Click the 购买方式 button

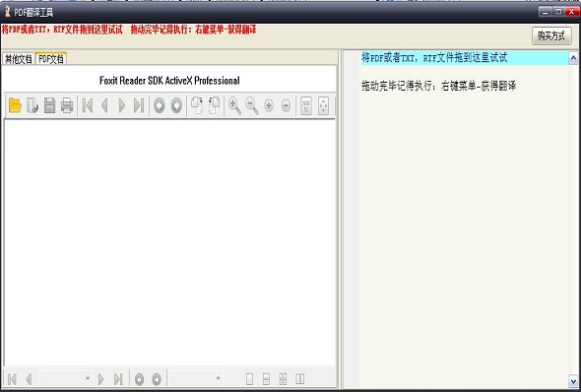pos(551,35)
